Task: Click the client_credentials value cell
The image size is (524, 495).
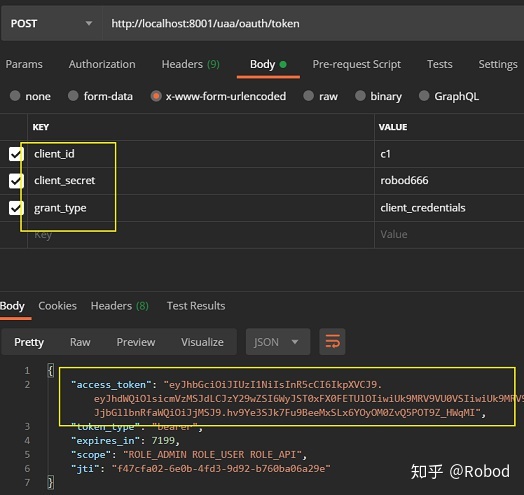Action: pyautogui.click(x=449, y=208)
